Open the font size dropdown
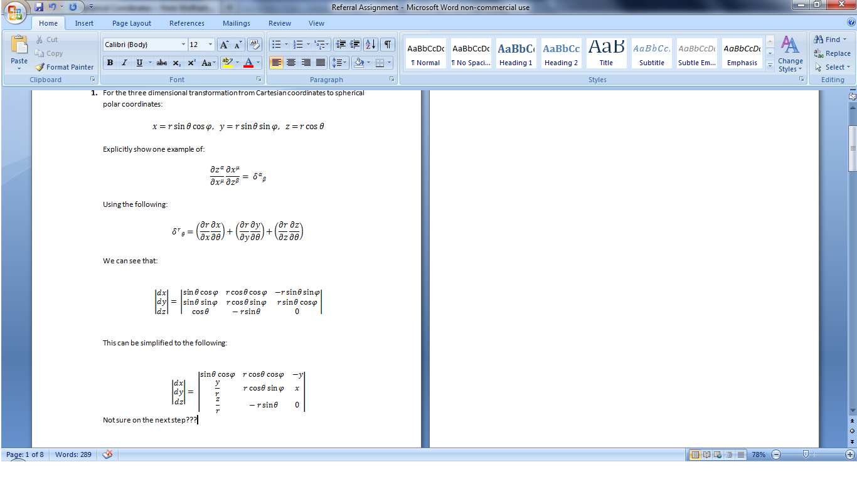Viewport: 857px width, 504px height. tap(210, 45)
